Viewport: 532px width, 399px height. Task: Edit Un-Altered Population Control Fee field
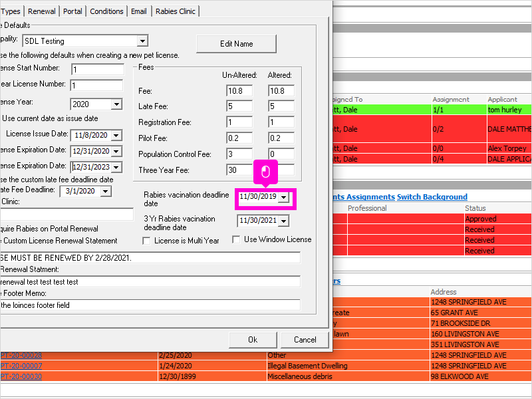[239, 154]
